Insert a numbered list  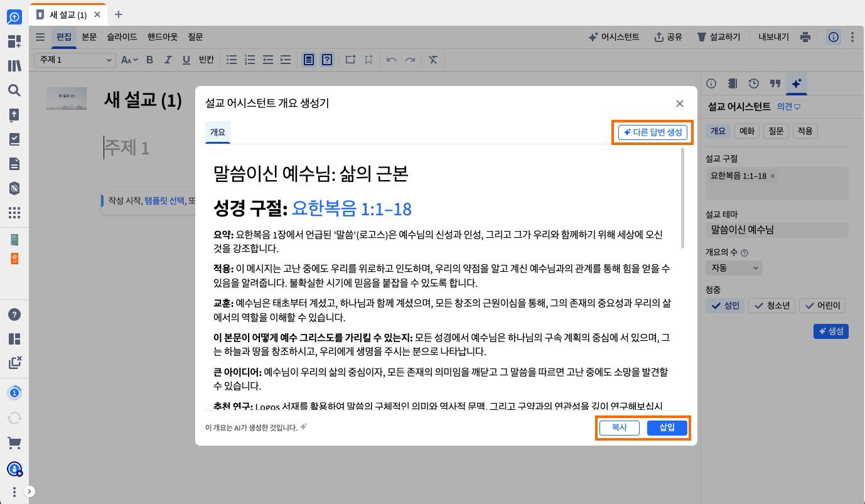250,60
